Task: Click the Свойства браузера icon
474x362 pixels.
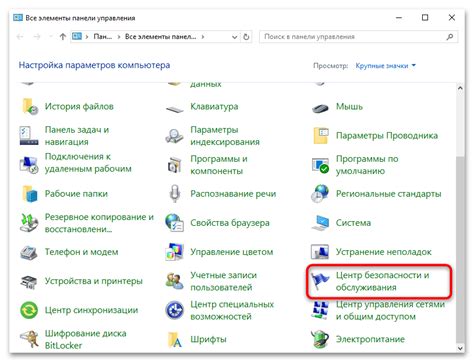Action: tap(174, 223)
